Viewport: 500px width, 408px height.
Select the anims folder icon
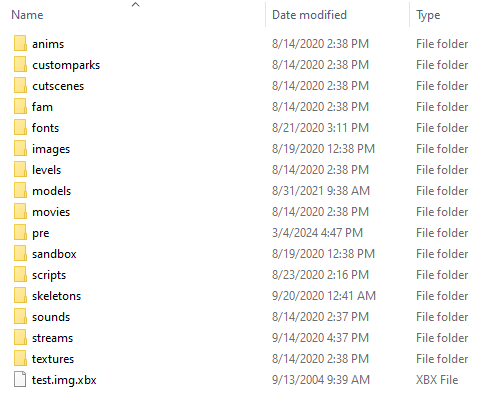[x=20, y=44]
